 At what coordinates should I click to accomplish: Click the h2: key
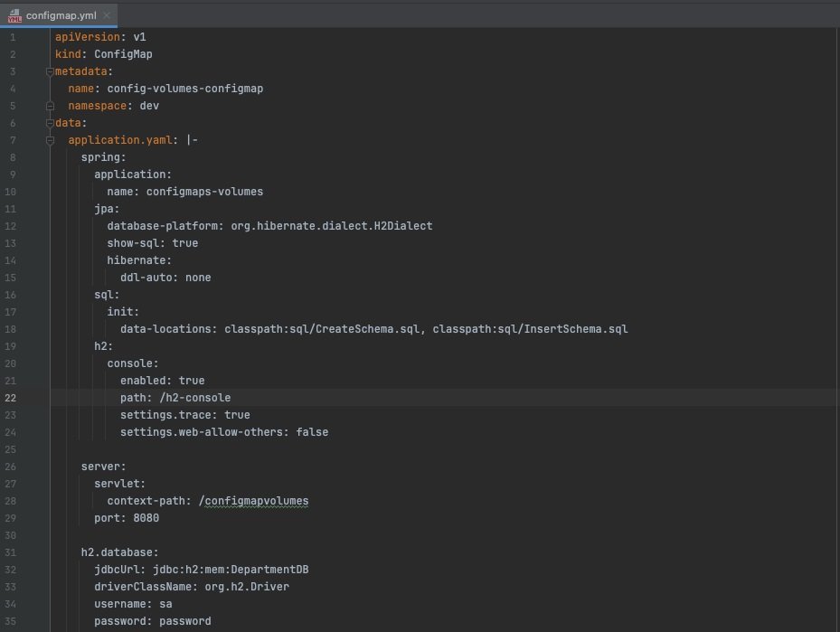coord(103,346)
